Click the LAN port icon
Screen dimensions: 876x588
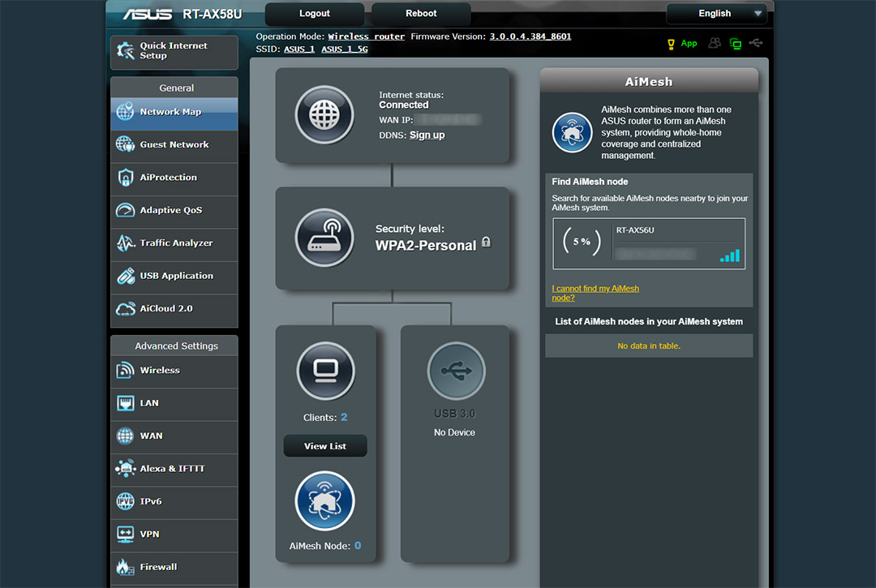125,402
